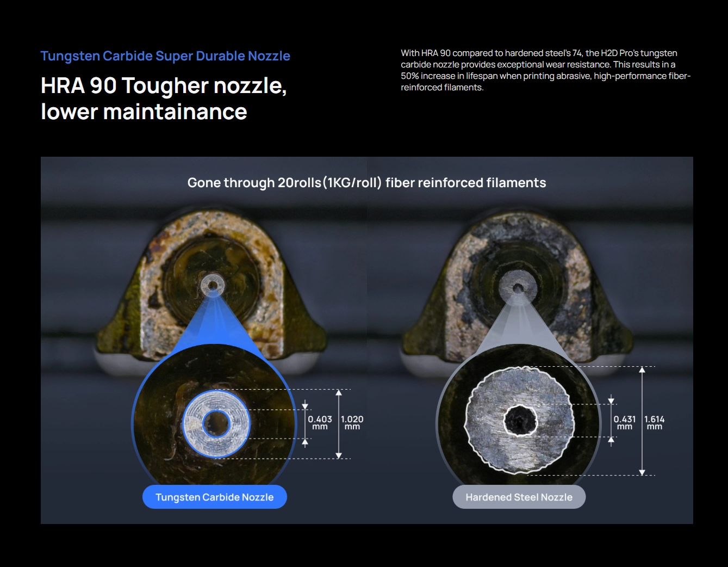Click the 'Gone through 20rolls' caption text
This screenshot has width=728, height=567.
[366, 183]
